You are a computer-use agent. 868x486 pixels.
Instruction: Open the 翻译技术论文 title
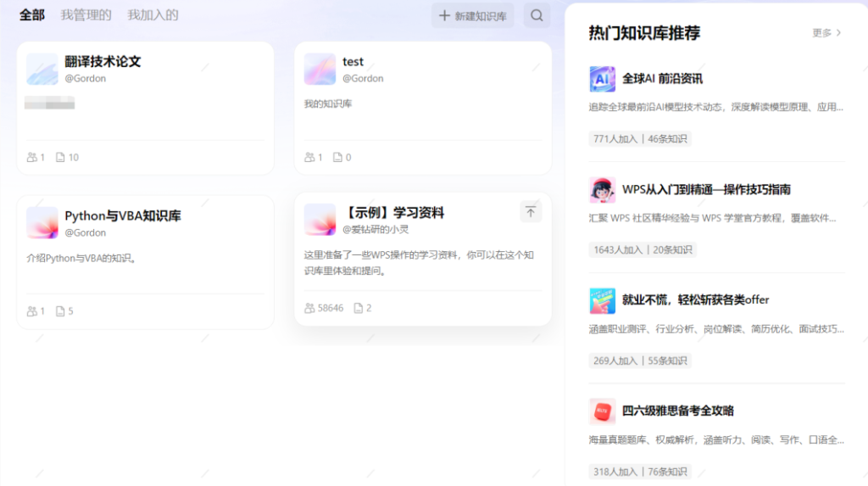coord(103,62)
